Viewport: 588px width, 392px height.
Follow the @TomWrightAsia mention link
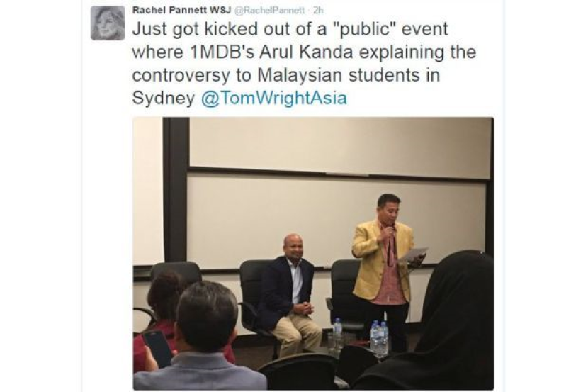[274, 99]
